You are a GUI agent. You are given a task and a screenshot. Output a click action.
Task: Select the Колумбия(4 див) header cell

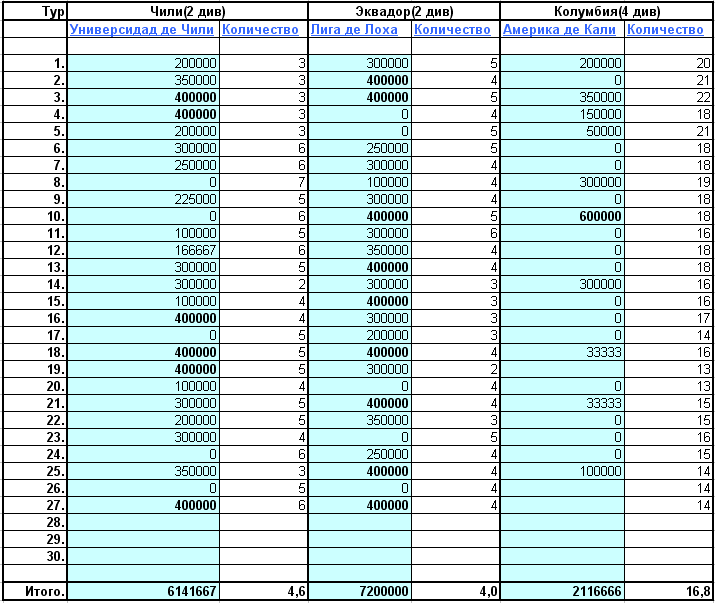(x=607, y=13)
